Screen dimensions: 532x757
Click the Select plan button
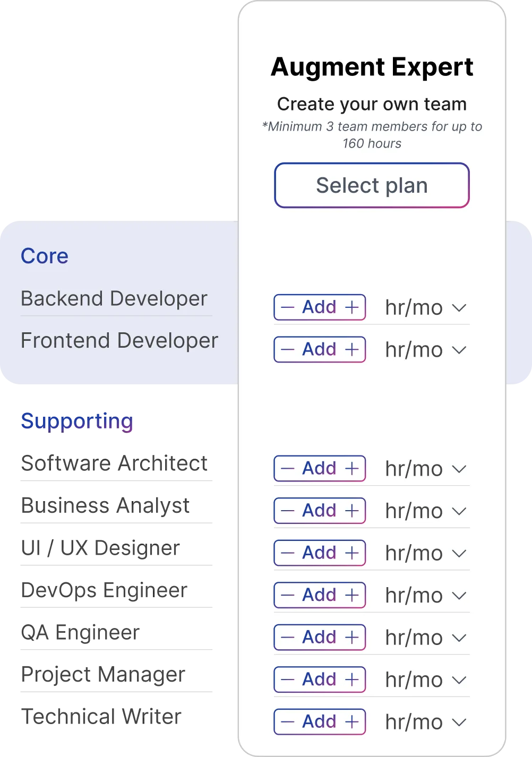pyautogui.click(x=372, y=185)
